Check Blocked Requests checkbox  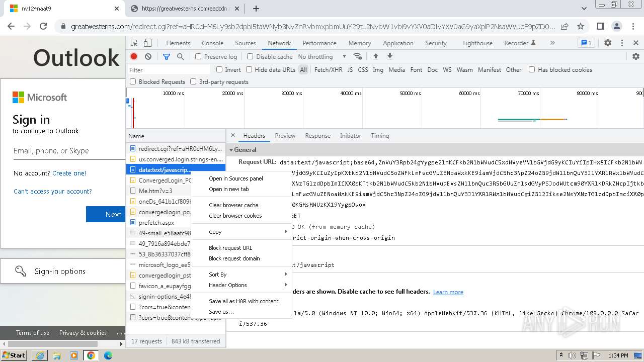(x=133, y=81)
